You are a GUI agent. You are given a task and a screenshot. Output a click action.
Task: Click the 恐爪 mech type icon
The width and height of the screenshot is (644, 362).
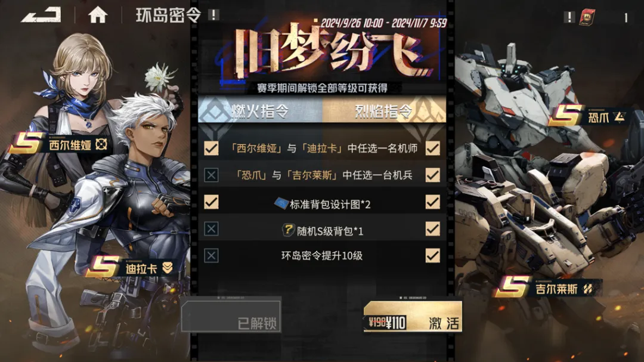tap(620, 117)
